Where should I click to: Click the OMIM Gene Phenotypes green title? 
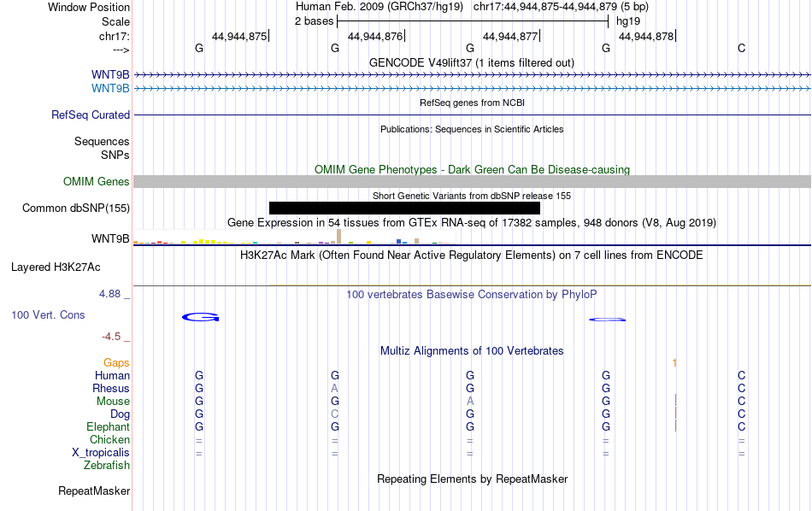click(x=472, y=169)
